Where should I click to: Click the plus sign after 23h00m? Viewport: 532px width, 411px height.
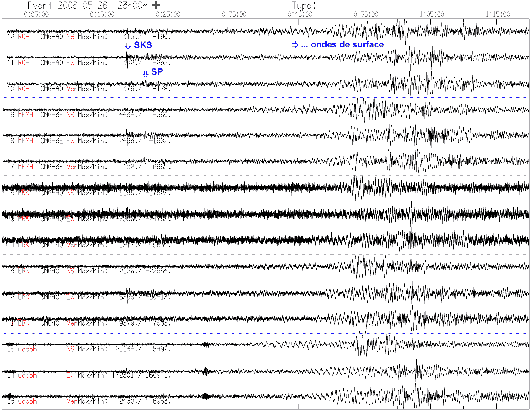point(156,5)
